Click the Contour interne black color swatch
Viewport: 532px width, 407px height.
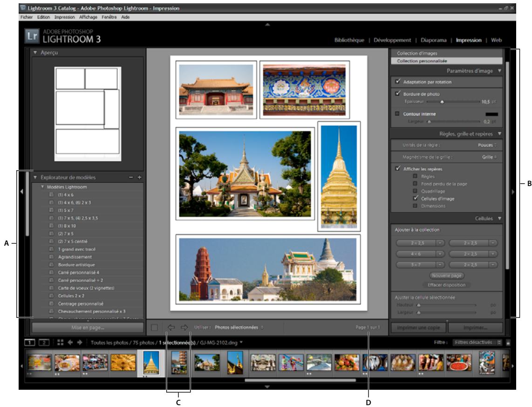[491, 114]
